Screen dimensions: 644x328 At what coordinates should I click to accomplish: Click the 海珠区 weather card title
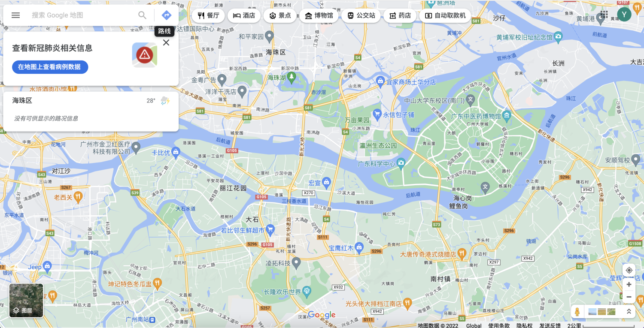(x=22, y=101)
